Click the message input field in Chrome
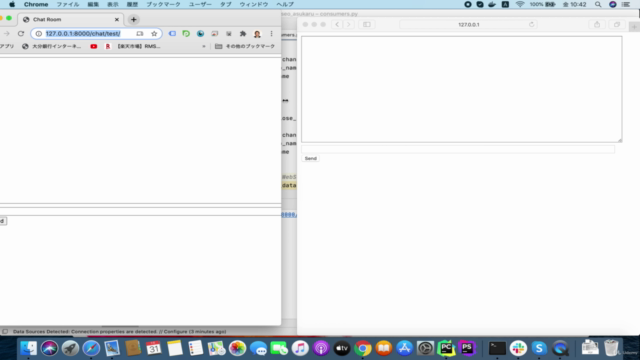The image size is (640, 360). pos(140,211)
